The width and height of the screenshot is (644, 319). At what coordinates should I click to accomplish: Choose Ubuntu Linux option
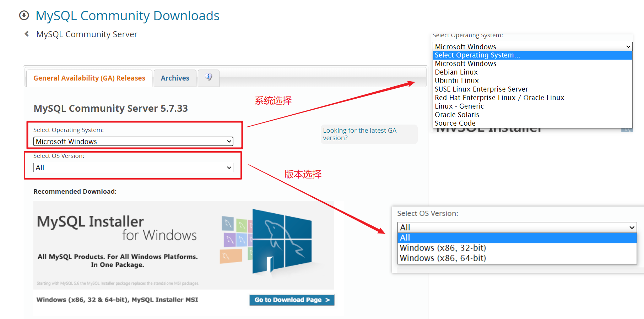click(532, 81)
